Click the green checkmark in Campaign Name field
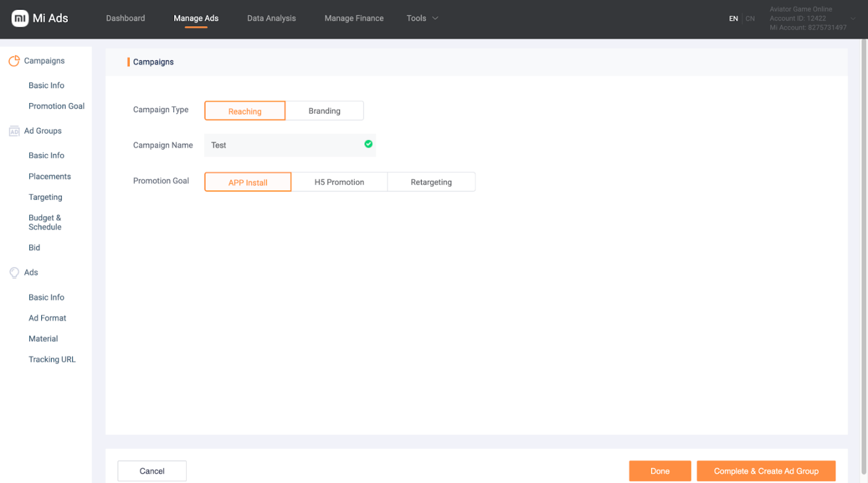 (368, 144)
